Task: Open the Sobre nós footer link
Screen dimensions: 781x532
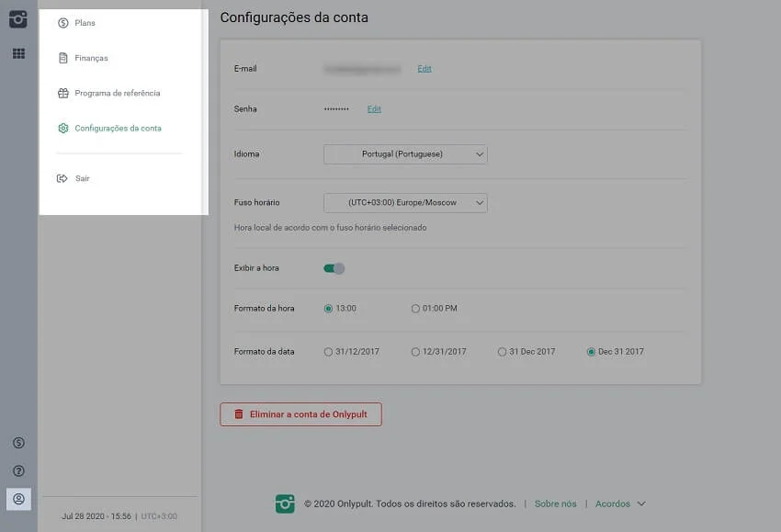Action: click(555, 504)
